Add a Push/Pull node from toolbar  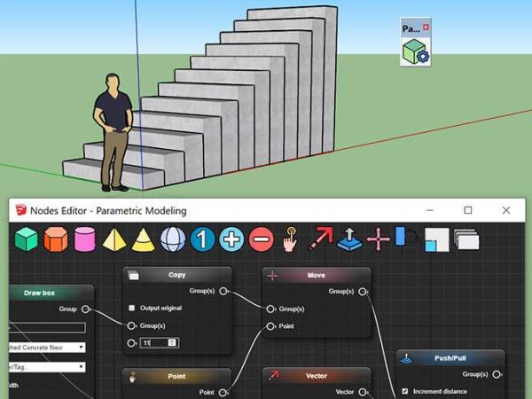pos(349,239)
